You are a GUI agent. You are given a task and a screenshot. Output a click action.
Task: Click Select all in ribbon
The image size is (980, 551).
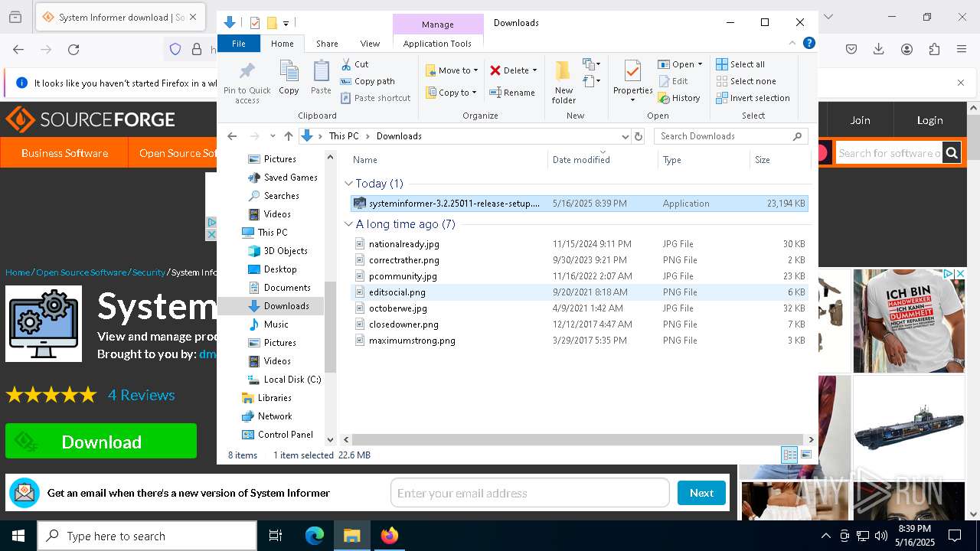coord(740,64)
